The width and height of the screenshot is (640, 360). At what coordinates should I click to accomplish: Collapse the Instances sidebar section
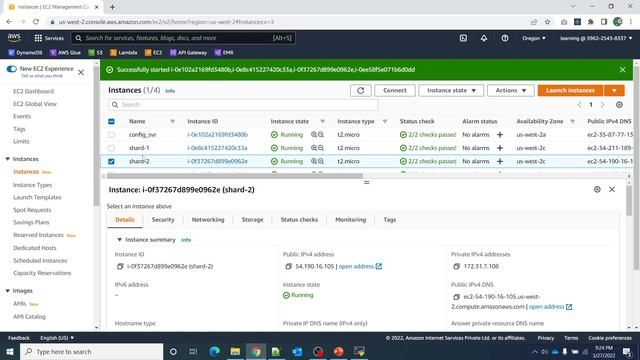click(x=8, y=159)
